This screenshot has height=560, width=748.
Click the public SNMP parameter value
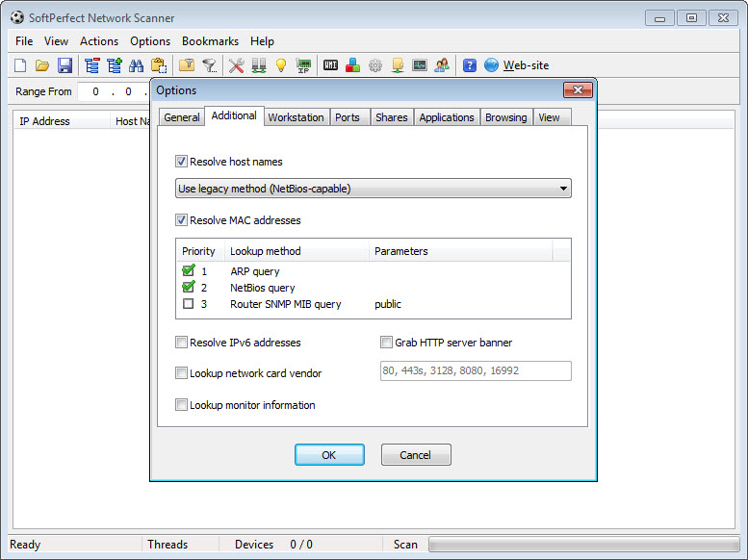(387, 304)
